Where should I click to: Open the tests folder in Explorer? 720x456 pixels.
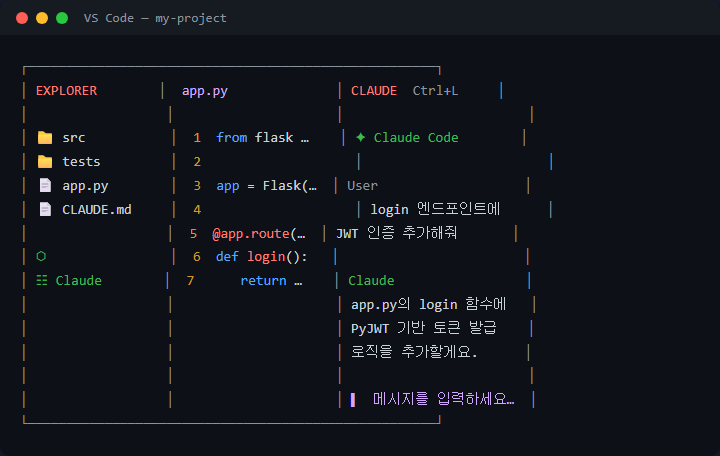pyautogui.click(x=81, y=162)
